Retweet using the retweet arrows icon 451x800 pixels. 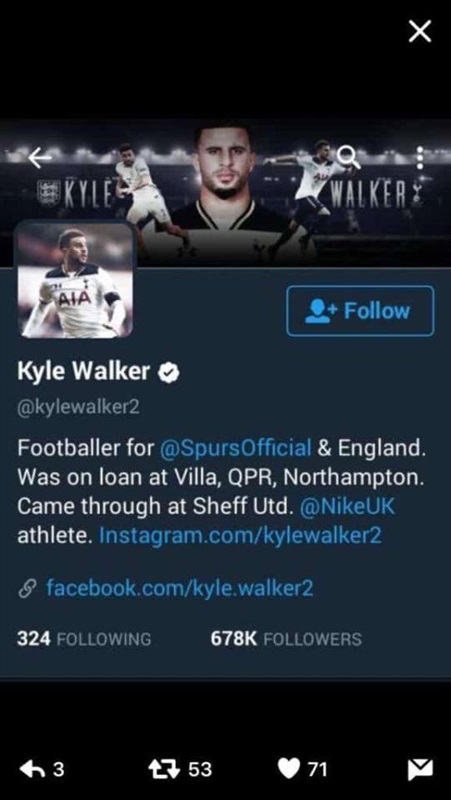(164, 769)
